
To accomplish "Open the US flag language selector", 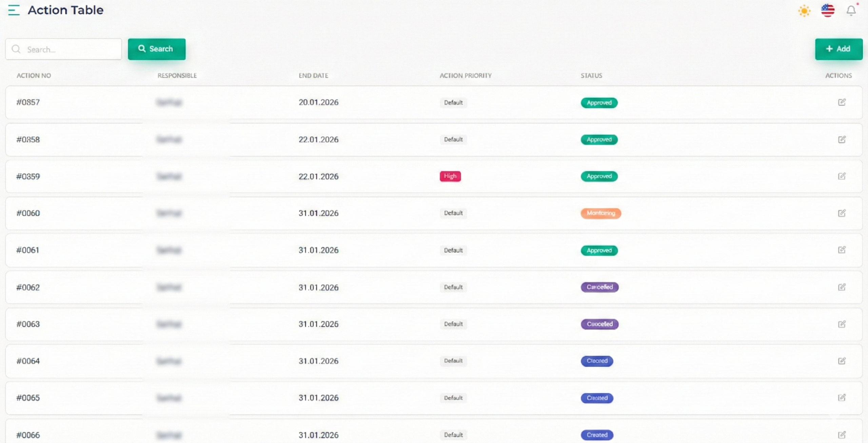I will [828, 10].
